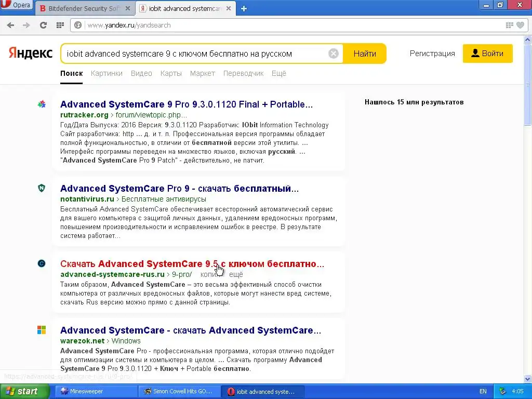Click the rutracker.org favicon

tap(42, 104)
